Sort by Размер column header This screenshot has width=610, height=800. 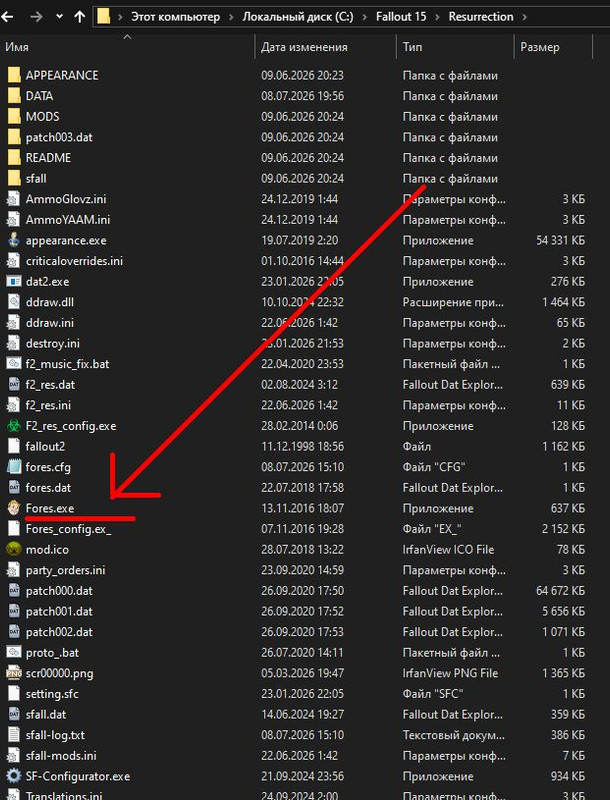[x=540, y=47]
